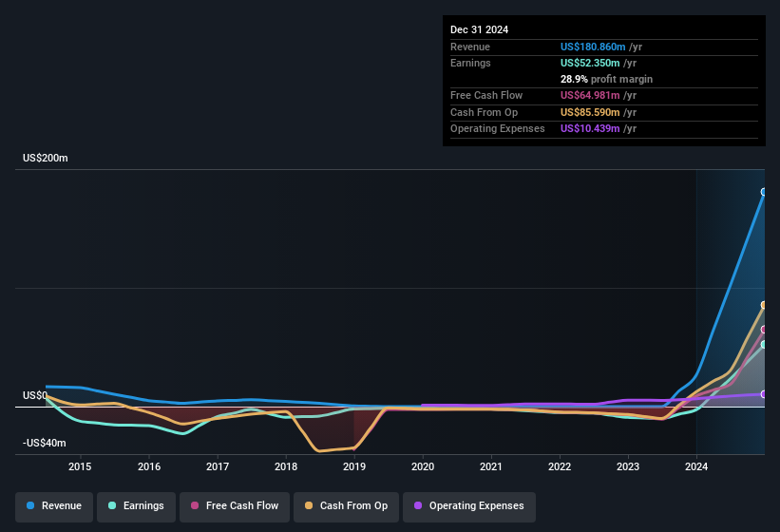Toggle the Revenue legend button
Screen dimensions: 780x532
coord(54,506)
